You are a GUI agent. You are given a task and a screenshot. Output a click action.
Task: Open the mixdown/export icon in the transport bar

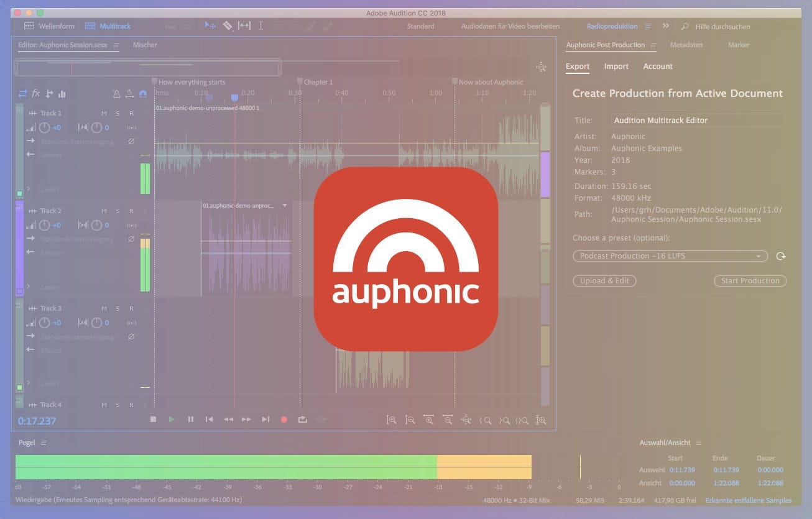click(x=303, y=419)
